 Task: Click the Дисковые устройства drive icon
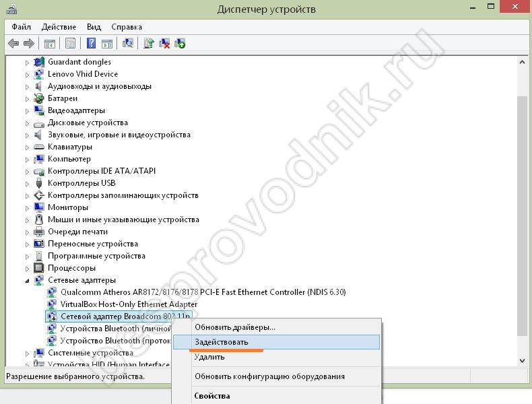coord(39,123)
